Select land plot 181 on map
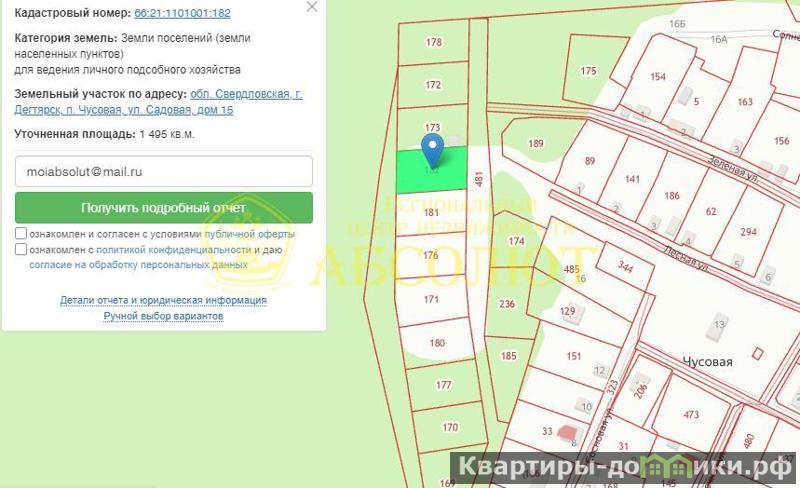800x488 pixels. pyautogui.click(x=432, y=213)
